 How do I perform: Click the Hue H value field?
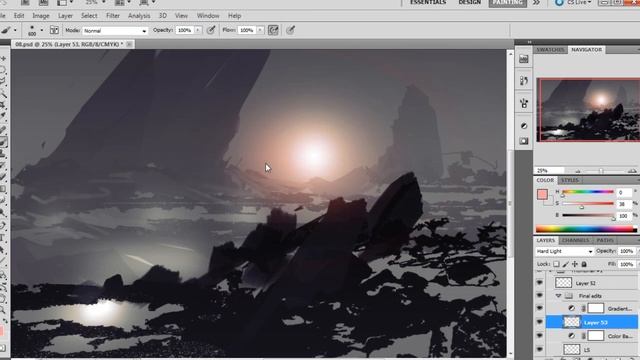624,192
